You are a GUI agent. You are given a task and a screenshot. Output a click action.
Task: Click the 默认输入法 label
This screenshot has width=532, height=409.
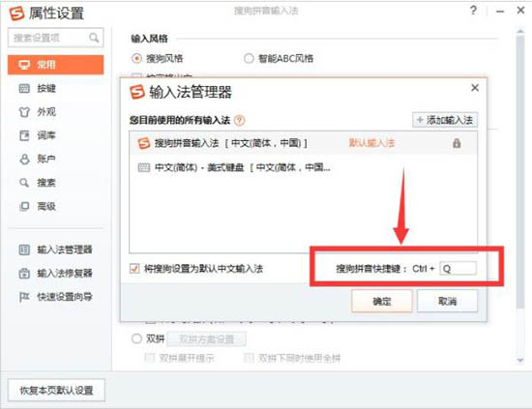coord(371,143)
